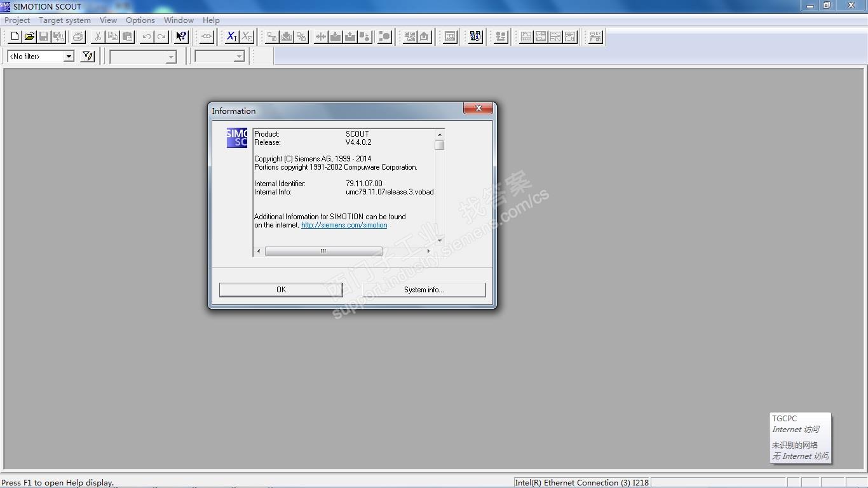Click the chain link icon in the toolbar

[207, 37]
